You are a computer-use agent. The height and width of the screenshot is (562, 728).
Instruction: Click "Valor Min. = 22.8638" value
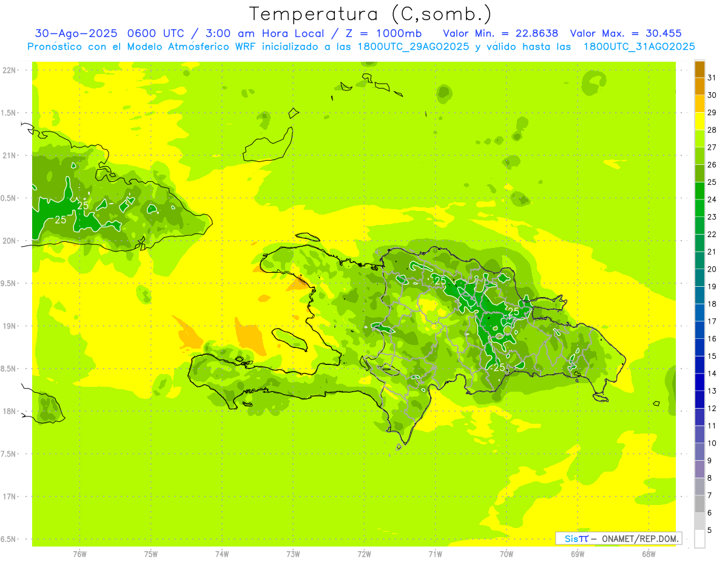(x=500, y=33)
